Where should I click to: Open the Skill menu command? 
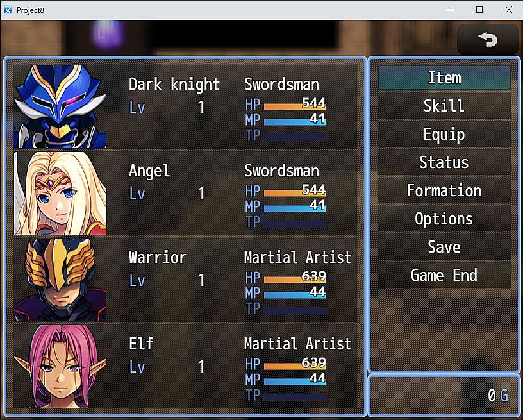pos(444,106)
